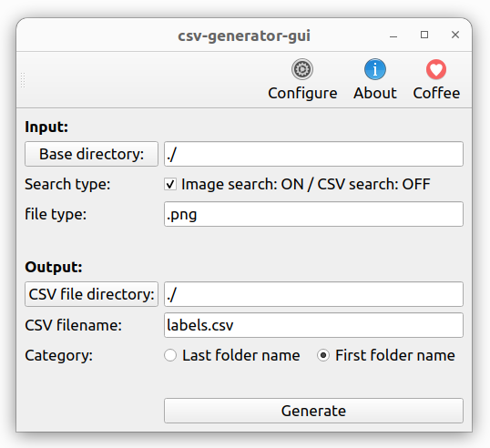Select First folder name radio button

coord(323,355)
